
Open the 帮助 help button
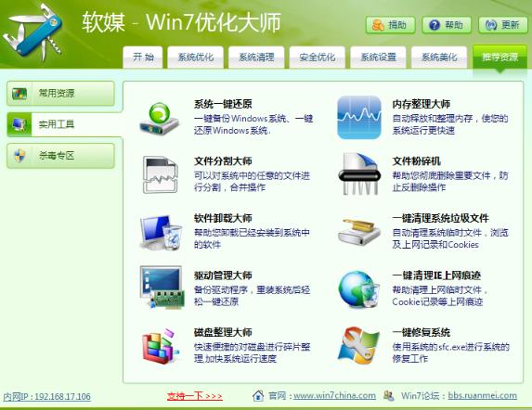447,25
